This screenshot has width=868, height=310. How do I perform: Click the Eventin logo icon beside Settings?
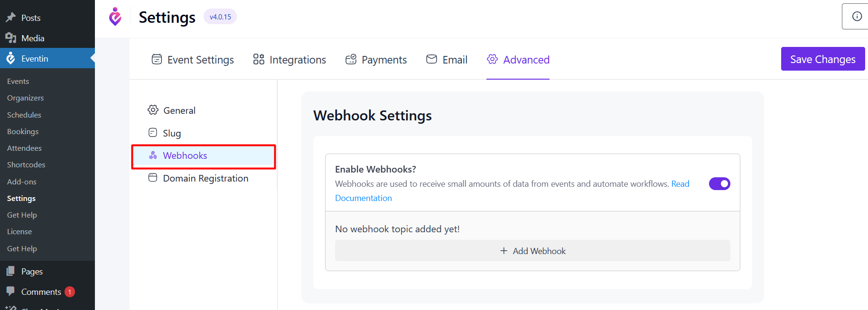[x=115, y=17]
